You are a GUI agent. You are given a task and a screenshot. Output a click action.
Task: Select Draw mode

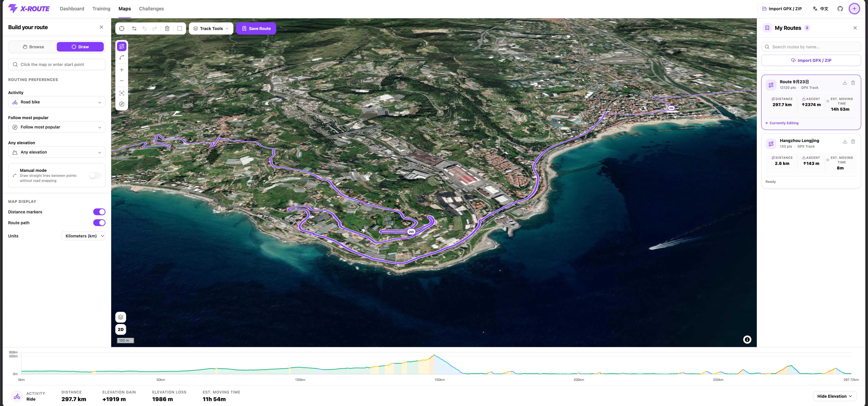coord(80,47)
